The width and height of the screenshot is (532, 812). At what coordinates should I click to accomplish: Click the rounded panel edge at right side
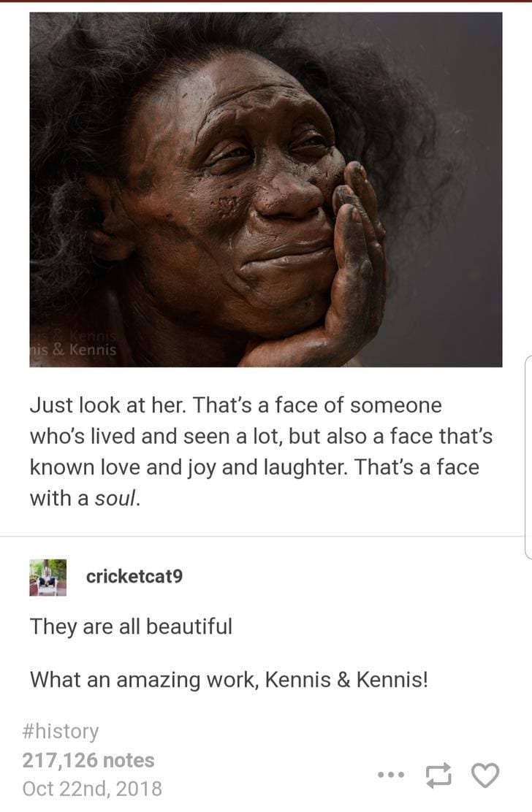(528, 457)
